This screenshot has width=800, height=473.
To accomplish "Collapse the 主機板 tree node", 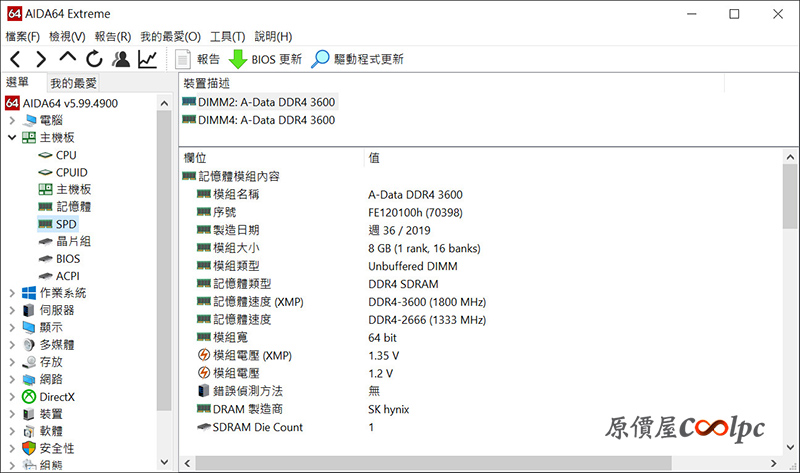I will tap(12, 138).
